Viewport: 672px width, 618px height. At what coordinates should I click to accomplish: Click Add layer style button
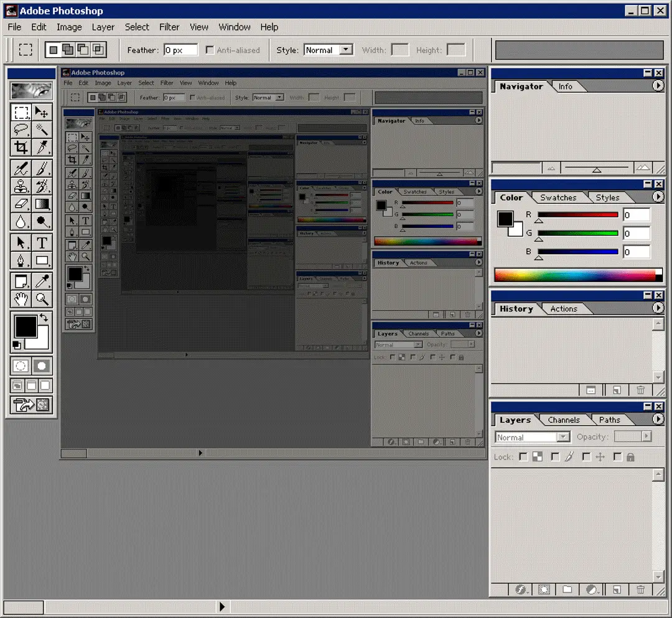[x=520, y=590]
